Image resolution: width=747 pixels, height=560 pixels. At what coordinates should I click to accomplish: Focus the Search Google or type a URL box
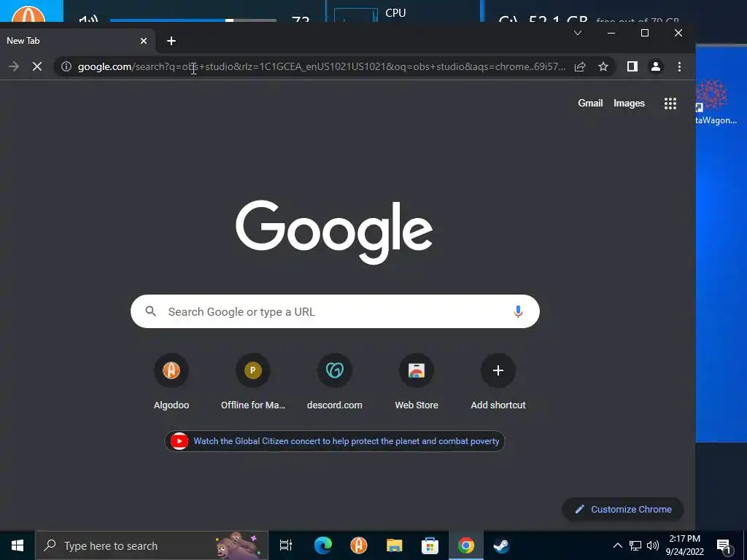pyautogui.click(x=335, y=311)
